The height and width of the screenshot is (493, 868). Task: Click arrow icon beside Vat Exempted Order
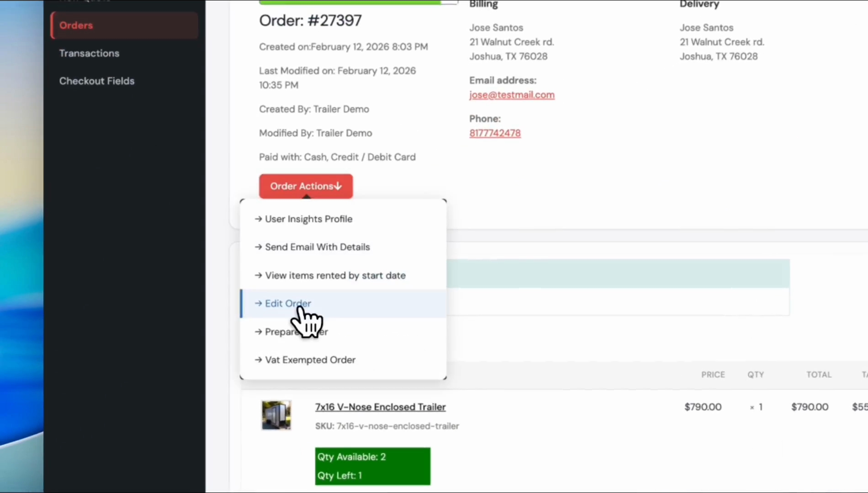[x=258, y=360]
